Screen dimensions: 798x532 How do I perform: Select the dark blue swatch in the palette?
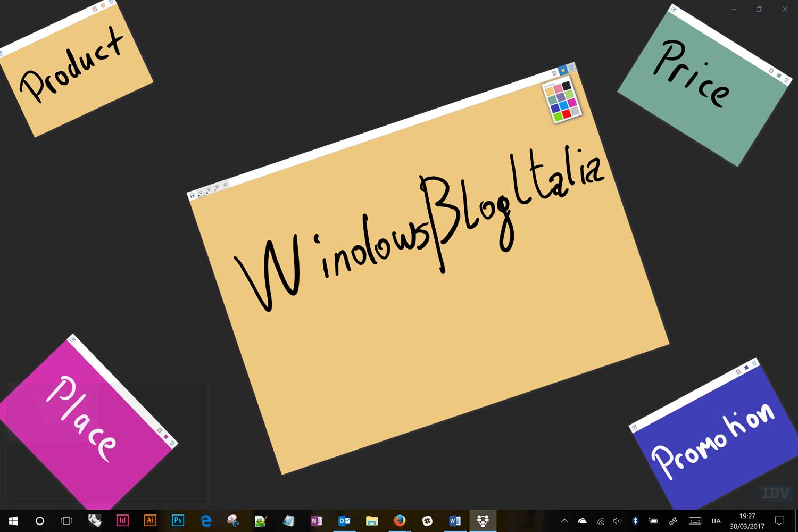[555, 108]
